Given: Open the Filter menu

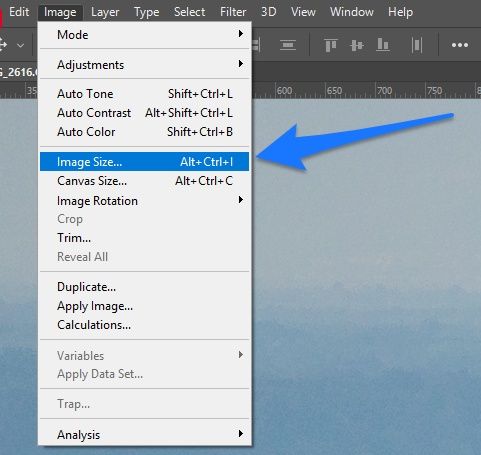Looking at the screenshot, I should (233, 12).
